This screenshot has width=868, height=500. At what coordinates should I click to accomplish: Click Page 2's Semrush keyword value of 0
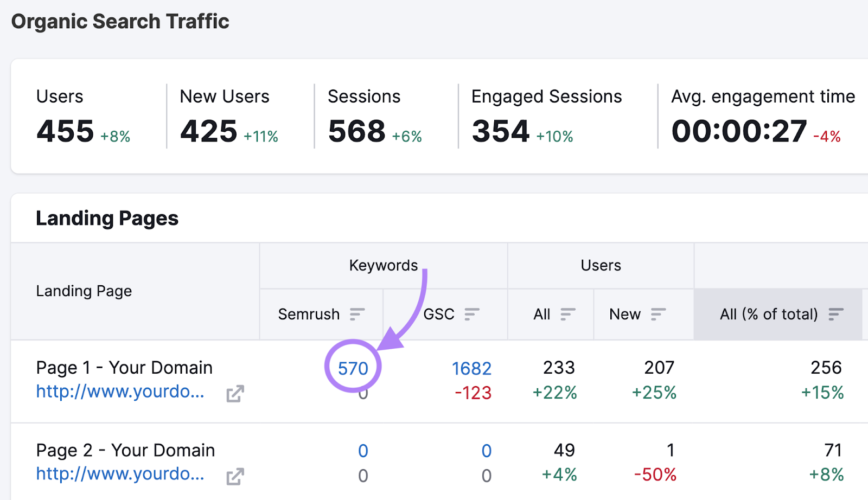click(x=363, y=450)
